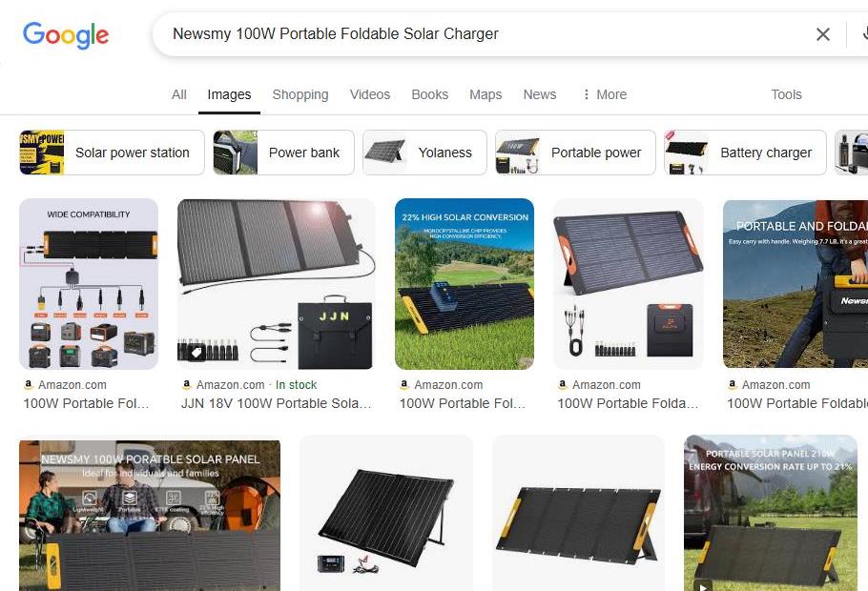Screen dimensions: 868x591
Task: Open the Newsmy 100W Portable Solar Panel thumbnail
Action: 150,516
